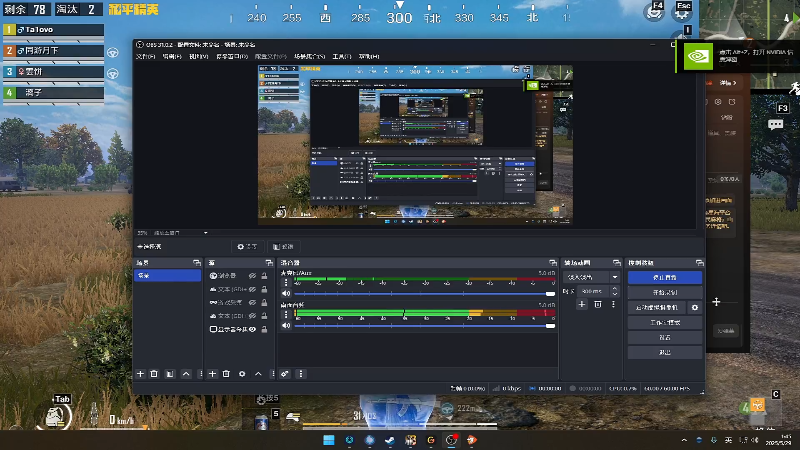Add a scene transition with the plus icon
The image size is (800, 450).
pos(582,304)
